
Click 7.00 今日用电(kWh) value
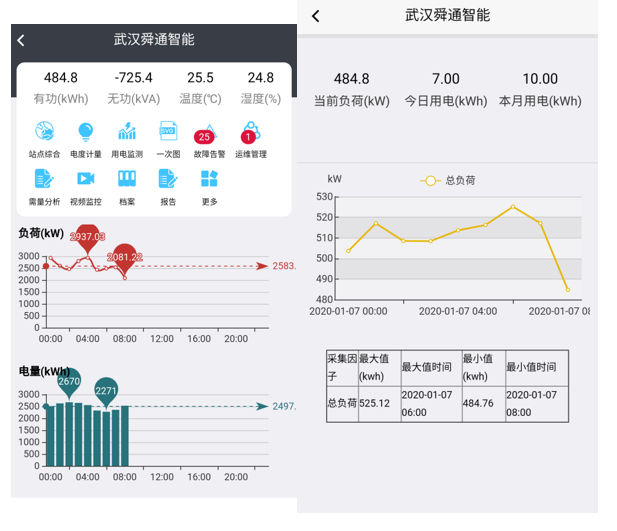(446, 79)
